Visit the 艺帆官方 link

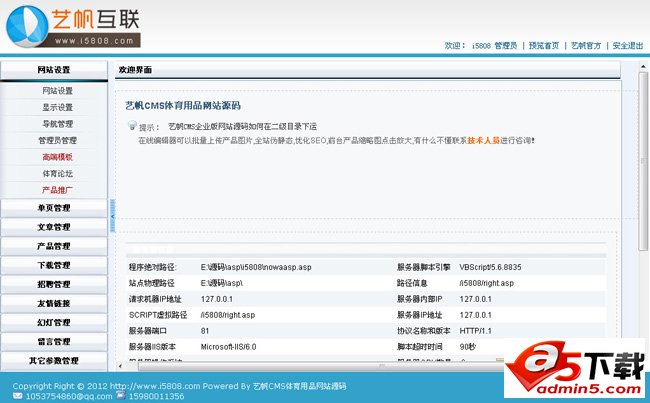(x=586, y=45)
